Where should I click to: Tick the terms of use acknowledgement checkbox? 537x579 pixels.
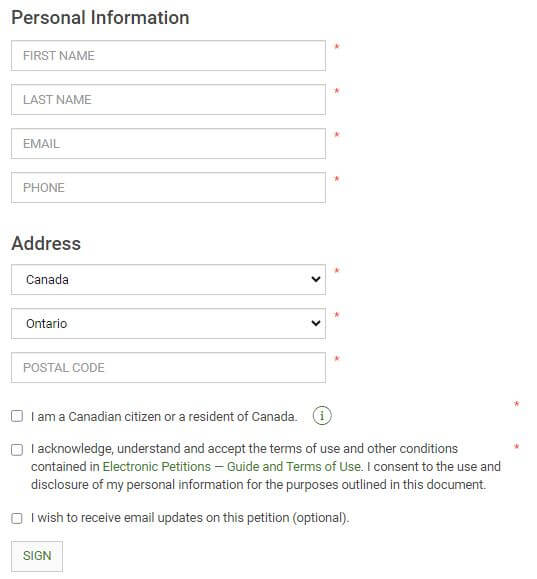(17, 450)
